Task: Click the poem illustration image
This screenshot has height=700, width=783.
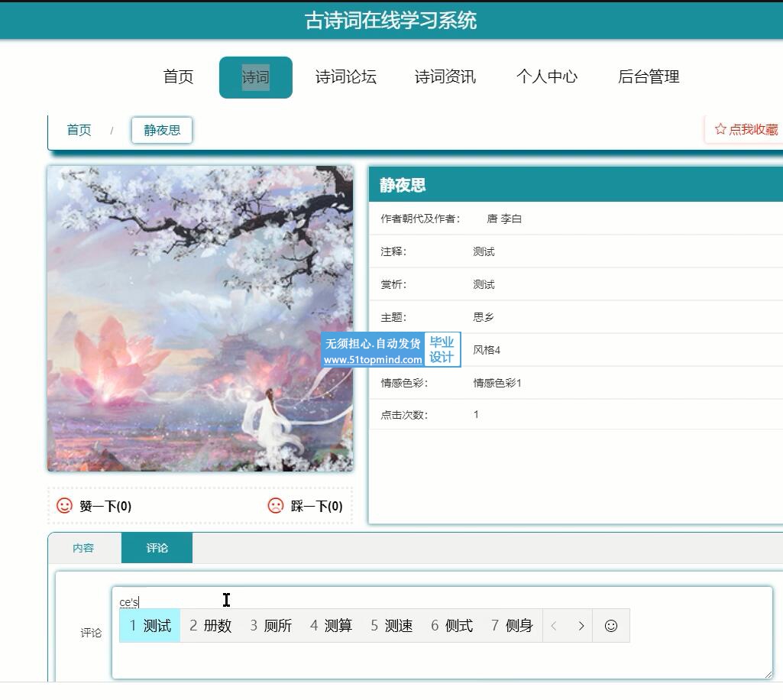Action: click(200, 319)
